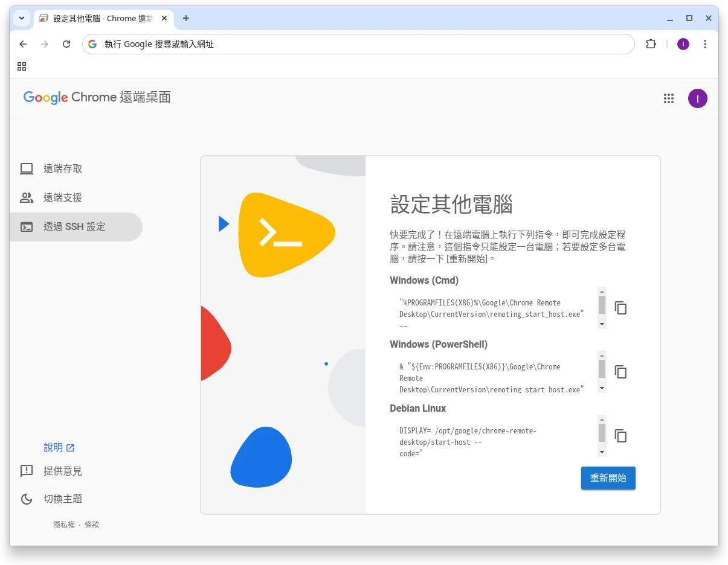Click the Chrome extensions puzzle icon
Screen dimensions: 728x565
pyautogui.click(x=651, y=44)
